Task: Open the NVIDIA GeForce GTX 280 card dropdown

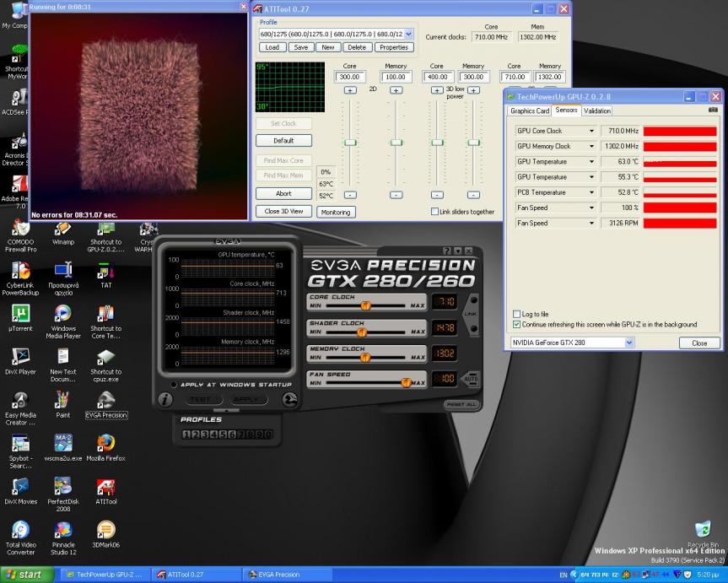Action: pyautogui.click(x=629, y=343)
